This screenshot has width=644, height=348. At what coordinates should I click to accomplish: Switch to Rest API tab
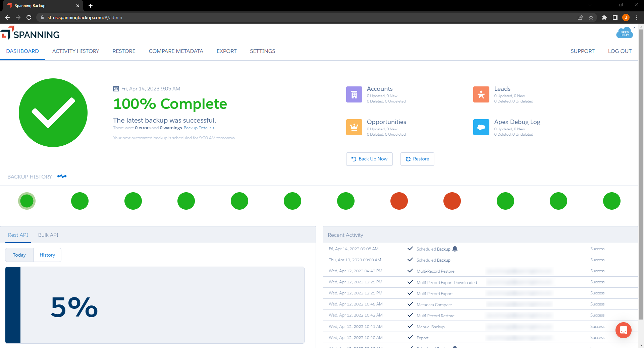coord(18,235)
